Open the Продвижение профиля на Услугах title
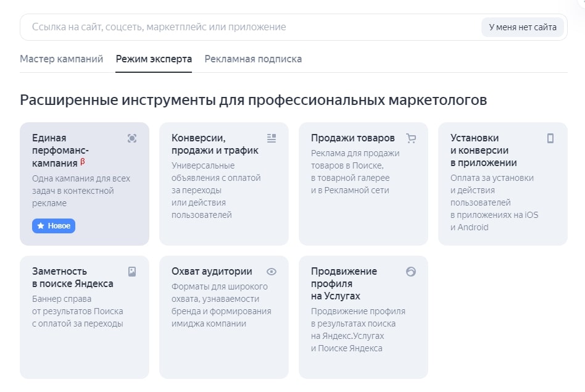 pos(344,284)
